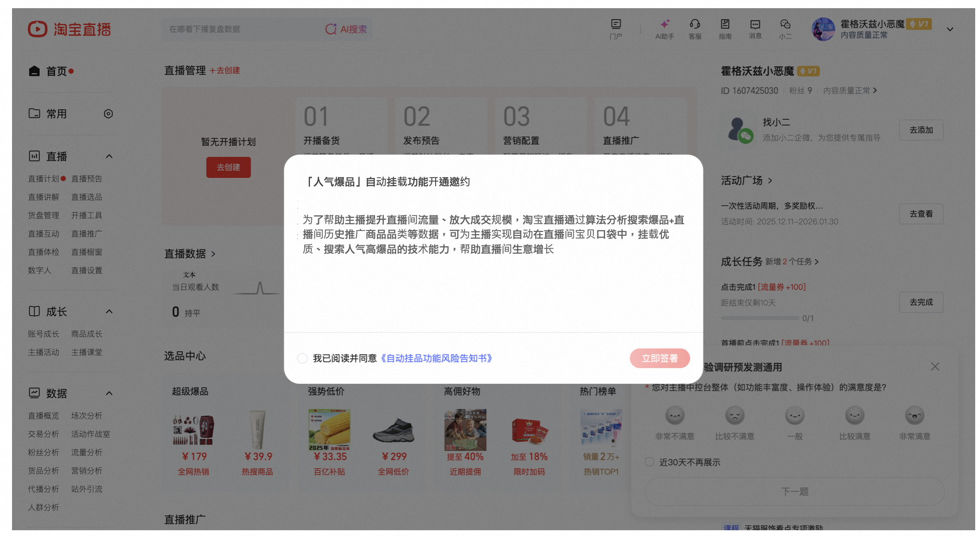Viewport: 980px width, 536px height.
Task: Open 直播预告 in sidebar
Action: [x=87, y=179]
